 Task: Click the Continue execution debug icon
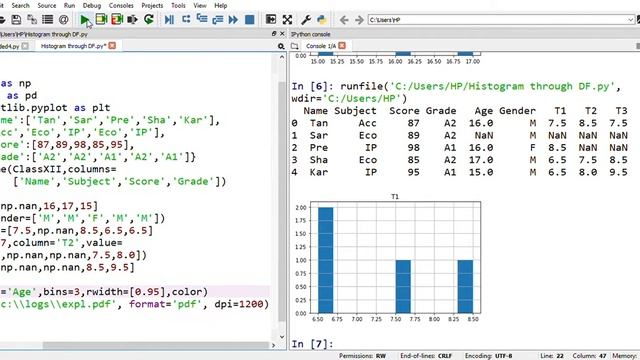[x=233, y=19]
